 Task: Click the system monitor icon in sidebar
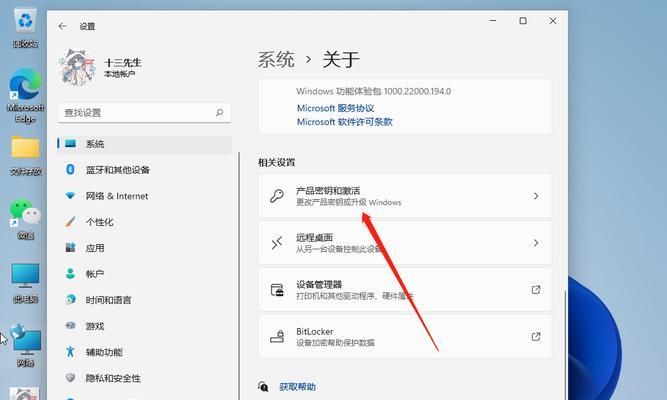70,143
